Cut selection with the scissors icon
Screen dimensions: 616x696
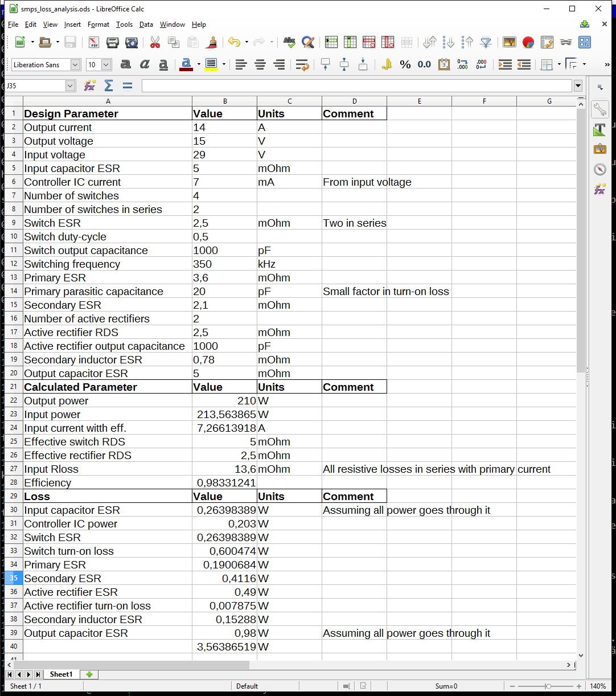tap(155, 42)
